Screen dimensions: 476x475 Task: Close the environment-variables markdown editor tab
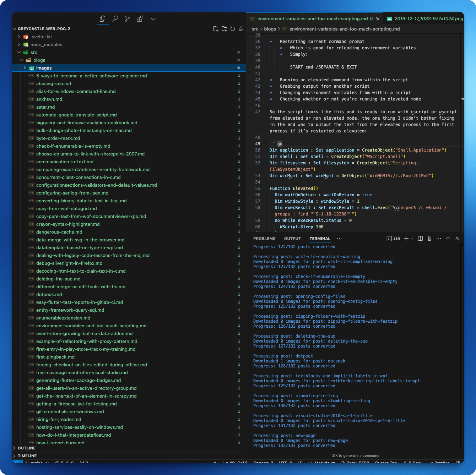378,19
